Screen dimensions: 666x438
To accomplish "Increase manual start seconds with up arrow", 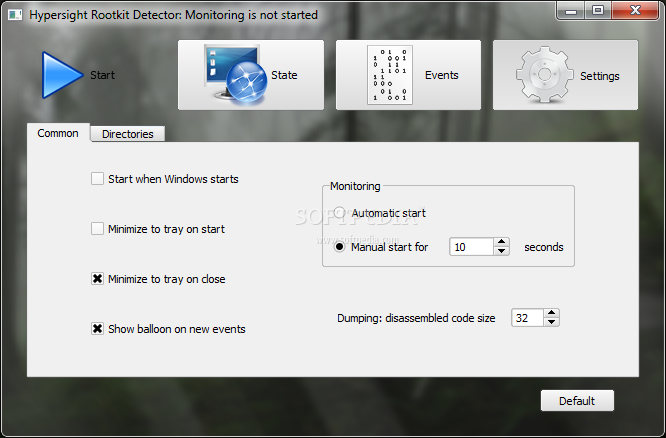I will [502, 242].
